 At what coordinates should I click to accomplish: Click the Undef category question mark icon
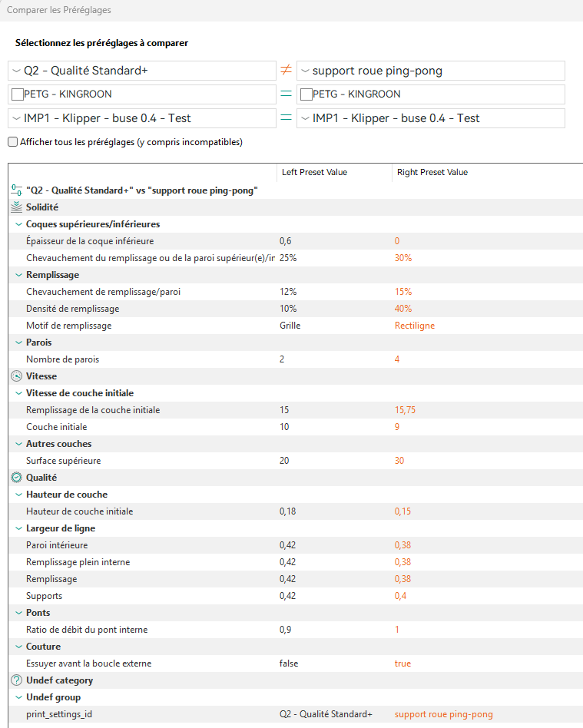point(16,680)
